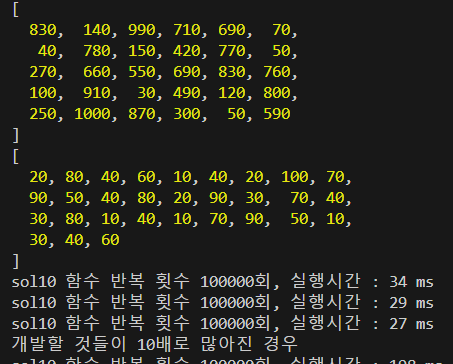Click the value 550 in third row
The width and height of the screenshot is (453, 364).
click(x=142, y=72)
